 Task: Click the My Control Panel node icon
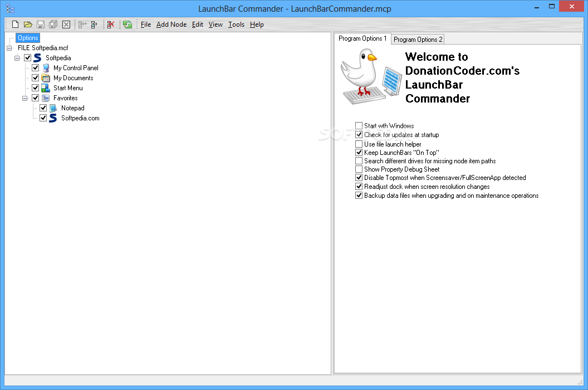pos(46,68)
